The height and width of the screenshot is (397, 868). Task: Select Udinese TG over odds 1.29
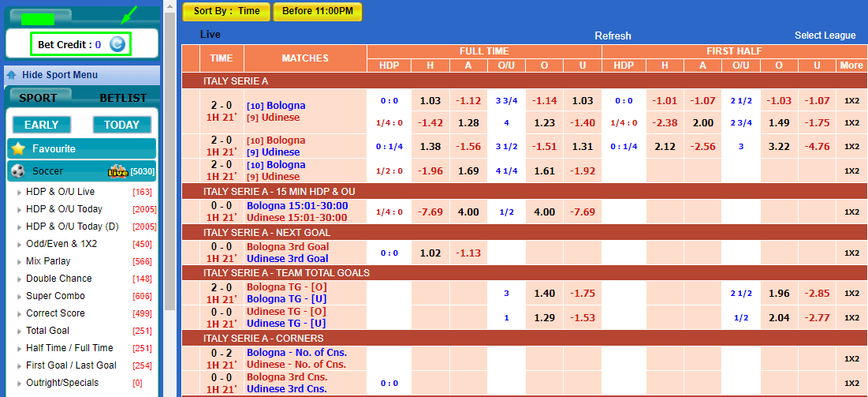pos(544,318)
